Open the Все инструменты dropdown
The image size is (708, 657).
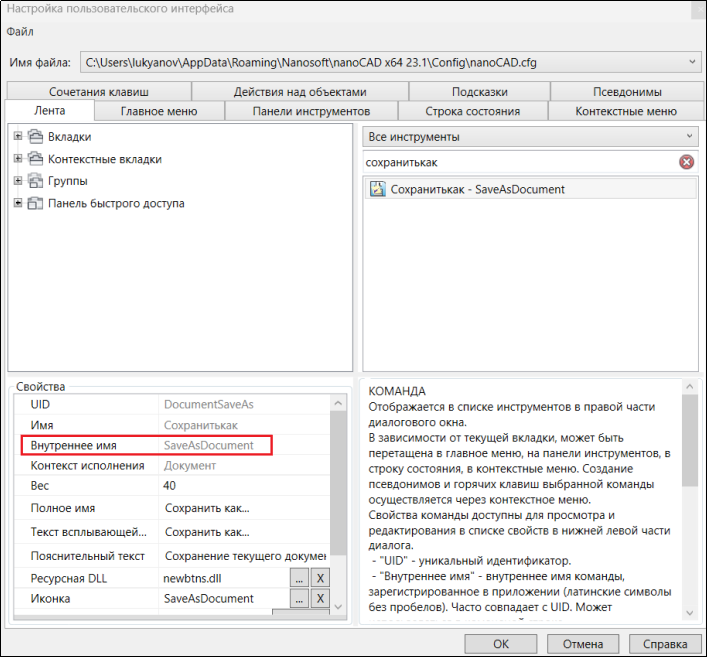click(530, 137)
